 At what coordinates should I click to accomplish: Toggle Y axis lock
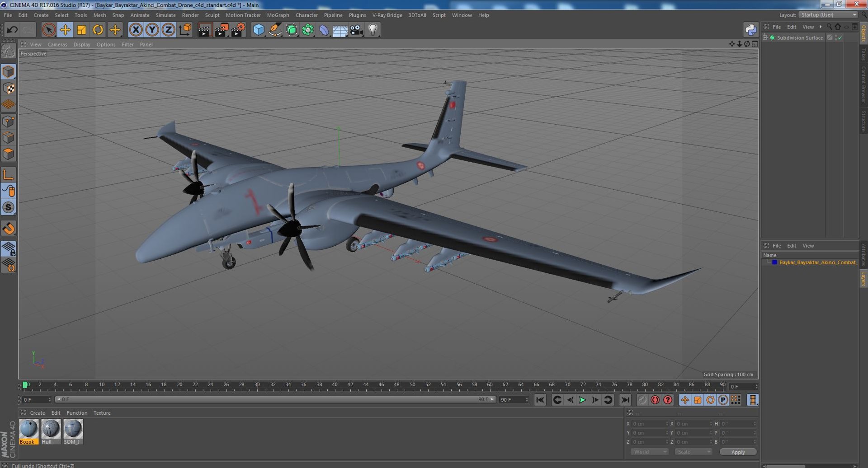152,30
